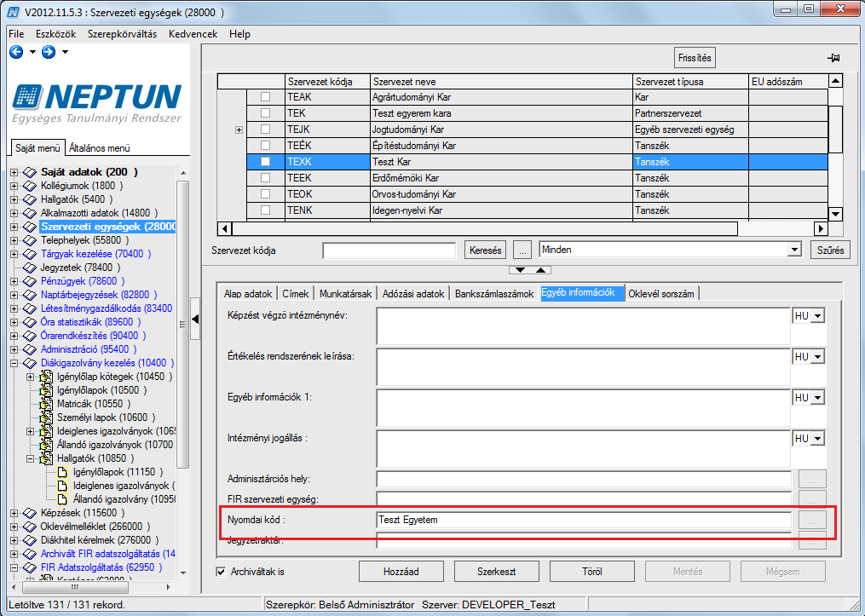Image resolution: width=865 pixels, height=616 pixels.
Task: Click the Szervezet neve column header
Action: pos(501,82)
